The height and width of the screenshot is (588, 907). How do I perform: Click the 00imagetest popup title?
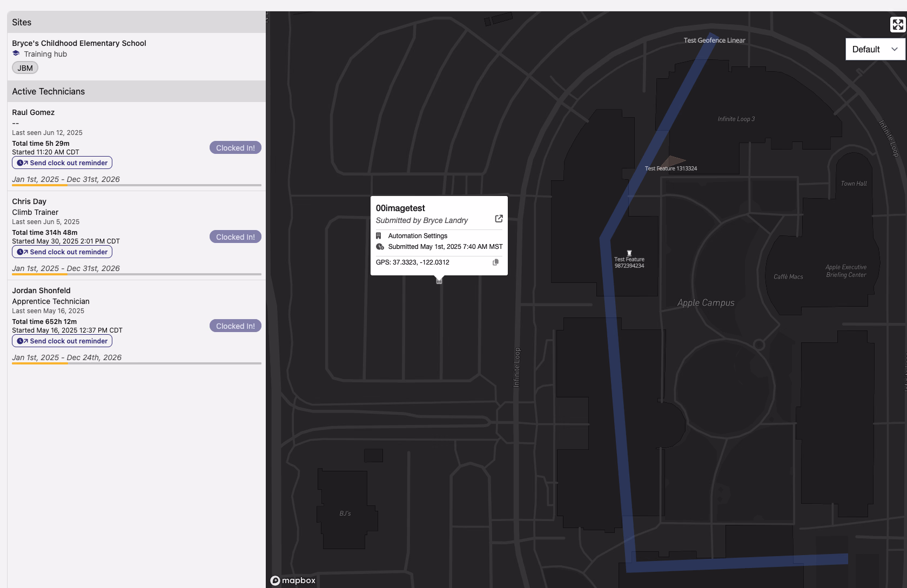point(400,208)
